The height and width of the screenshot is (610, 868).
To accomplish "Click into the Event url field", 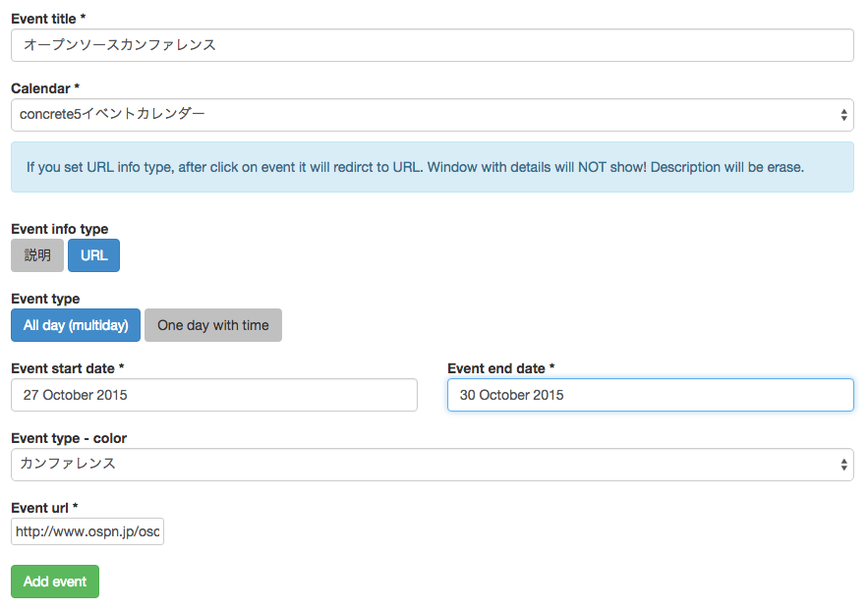I will coord(87,531).
